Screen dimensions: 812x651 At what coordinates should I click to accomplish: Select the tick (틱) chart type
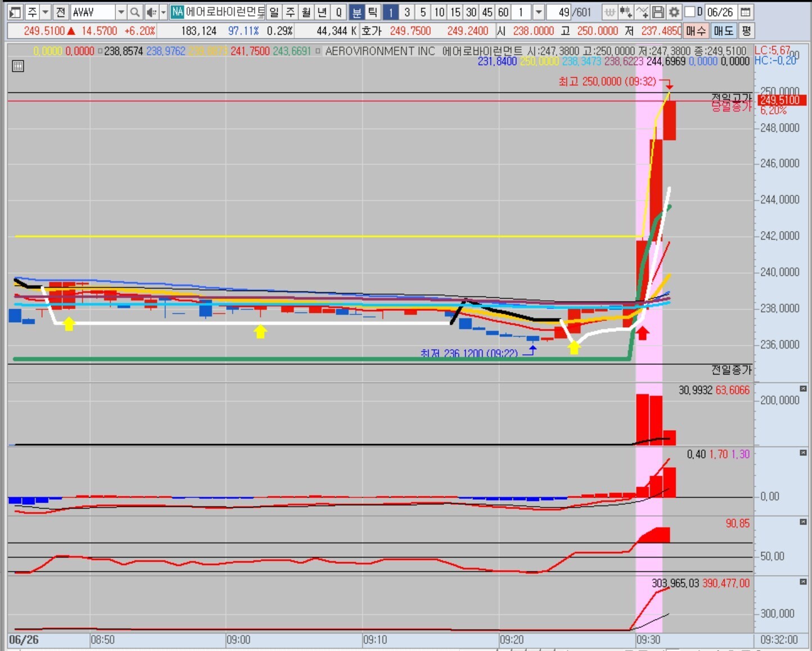coord(373,12)
